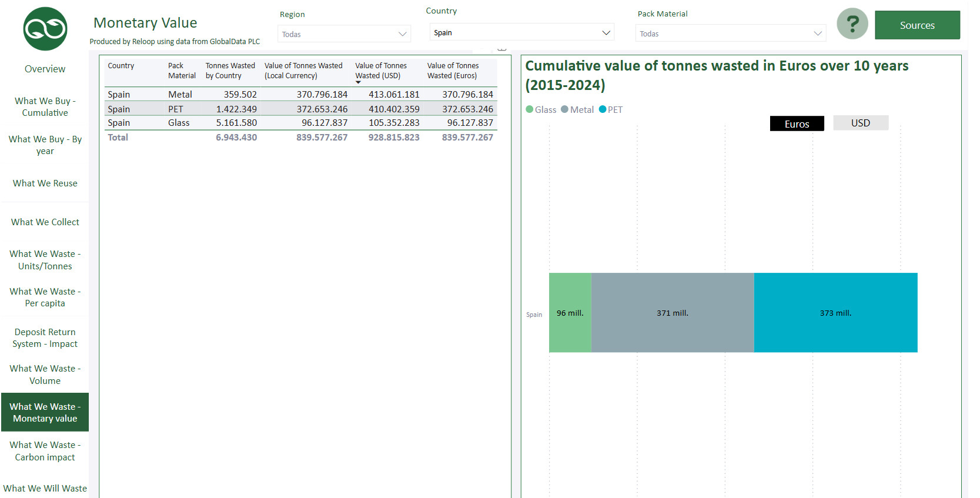Open the What We Collect page
The width and height of the screenshot is (980, 498).
45,222
